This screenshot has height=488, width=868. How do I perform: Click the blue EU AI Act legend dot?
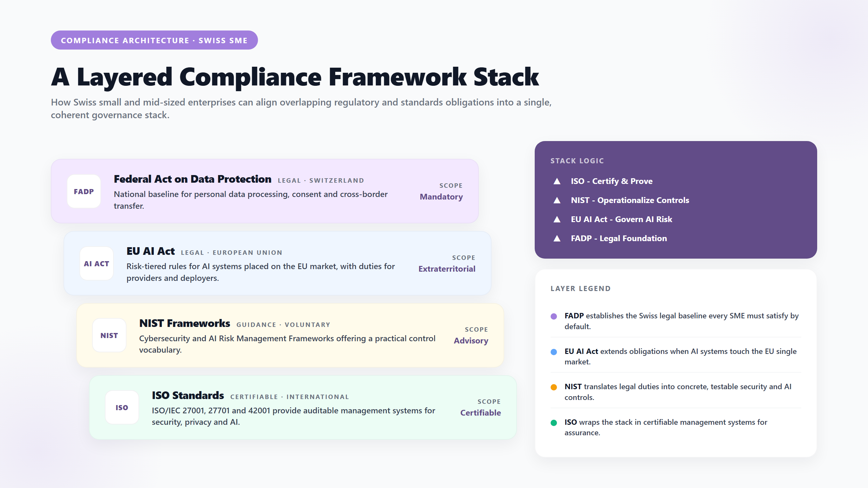click(553, 352)
